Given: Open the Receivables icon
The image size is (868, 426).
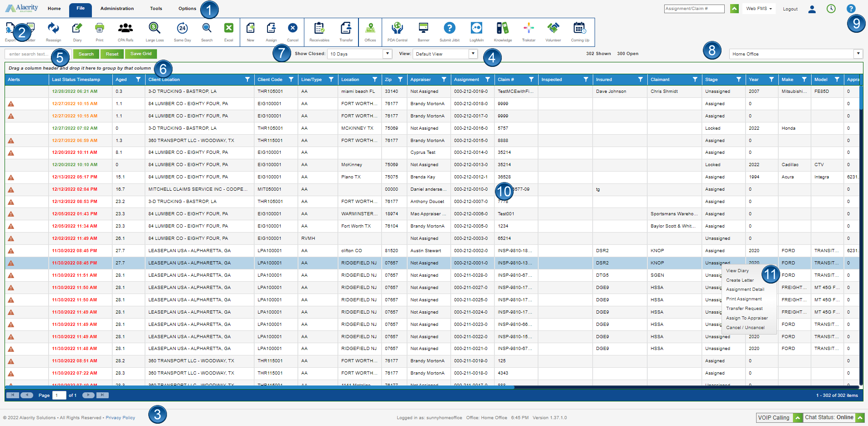Looking at the screenshot, I should (319, 29).
